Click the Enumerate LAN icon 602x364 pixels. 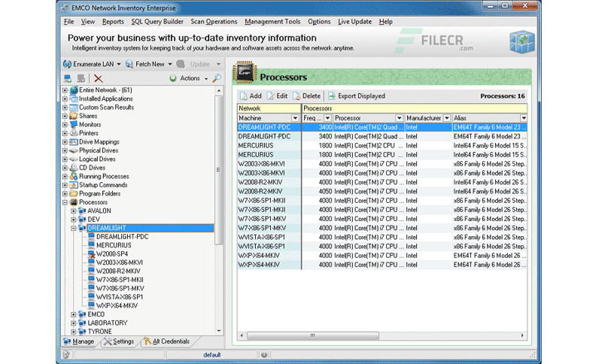[67, 64]
